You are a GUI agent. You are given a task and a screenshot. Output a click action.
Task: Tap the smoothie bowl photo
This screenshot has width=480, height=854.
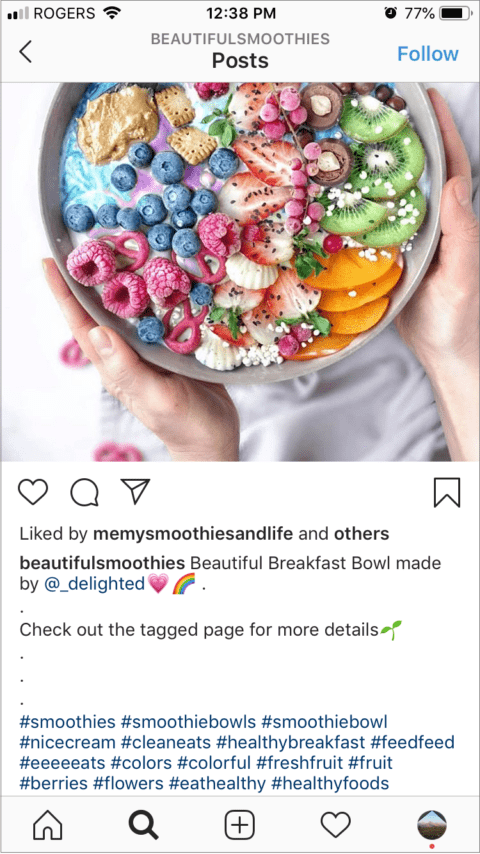tap(240, 272)
